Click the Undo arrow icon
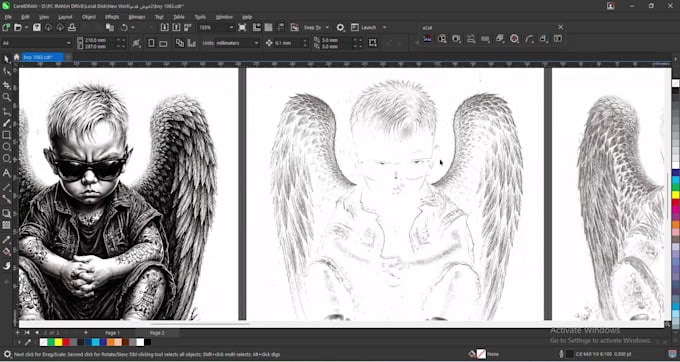This screenshot has height=362, width=680. (x=124, y=27)
